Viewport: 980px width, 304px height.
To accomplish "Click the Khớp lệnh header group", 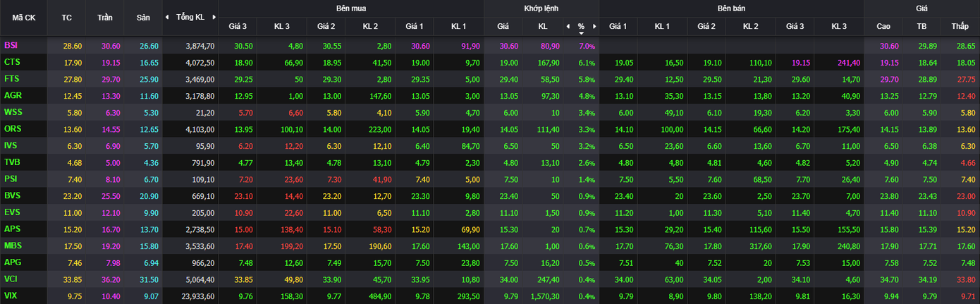I will tap(541, 8).
